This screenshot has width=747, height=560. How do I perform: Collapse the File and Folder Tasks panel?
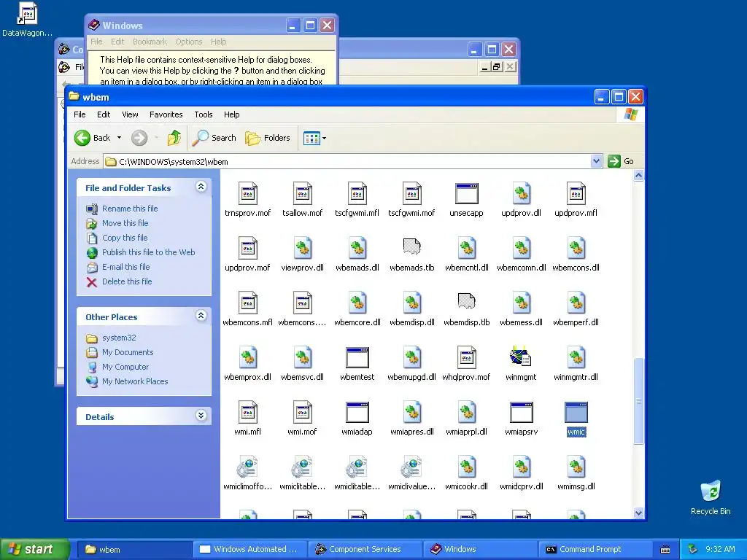tap(201, 187)
